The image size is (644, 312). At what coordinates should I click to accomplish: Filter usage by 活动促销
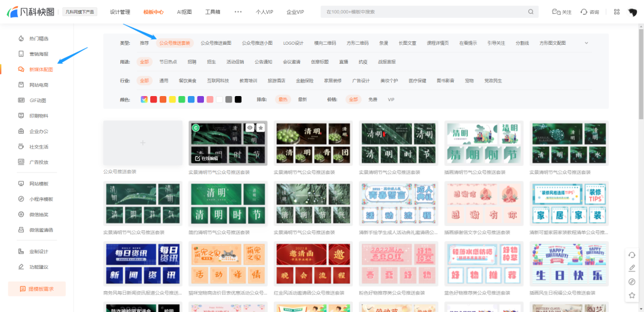[235, 61]
